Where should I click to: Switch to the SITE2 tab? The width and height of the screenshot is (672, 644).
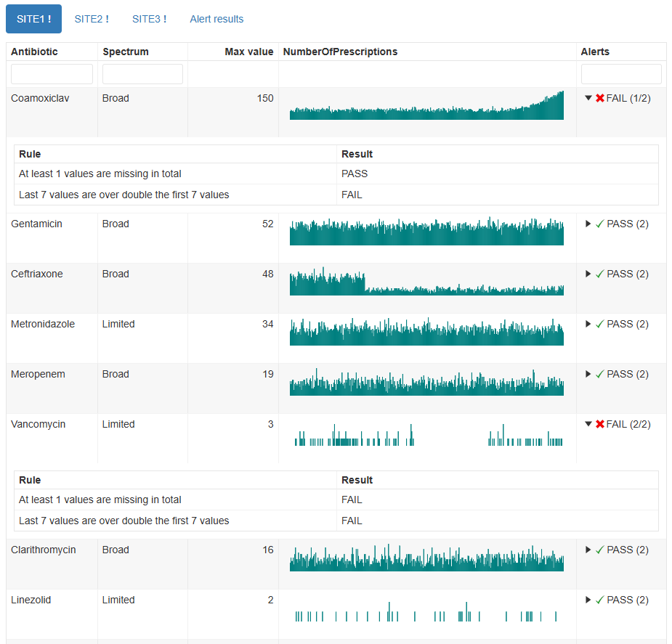(92, 19)
